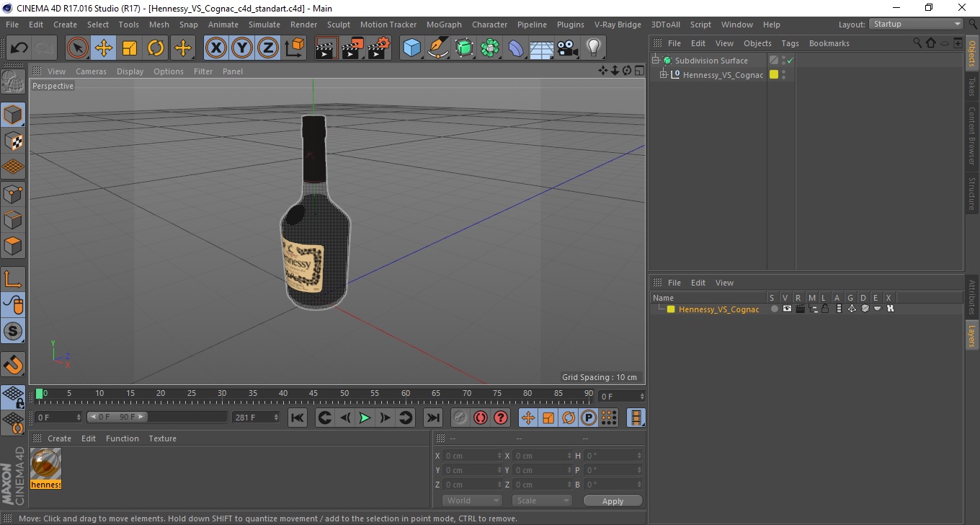This screenshot has width=980, height=525.
Task: Open the spline Pen tool
Action: point(438,48)
